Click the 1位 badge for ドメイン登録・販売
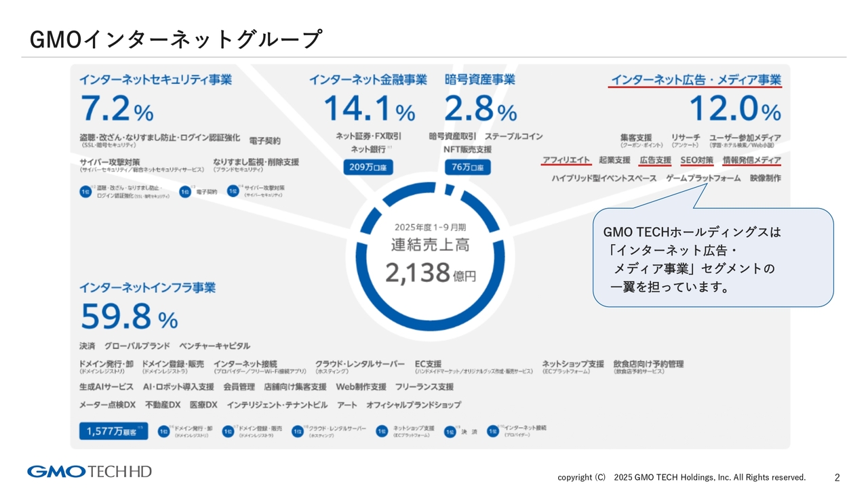 click(x=229, y=431)
